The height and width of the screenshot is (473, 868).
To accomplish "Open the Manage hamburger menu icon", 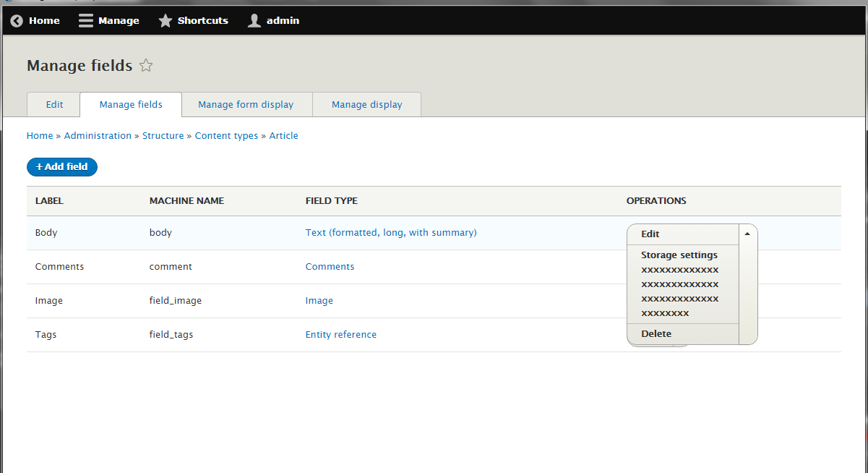I will point(86,20).
